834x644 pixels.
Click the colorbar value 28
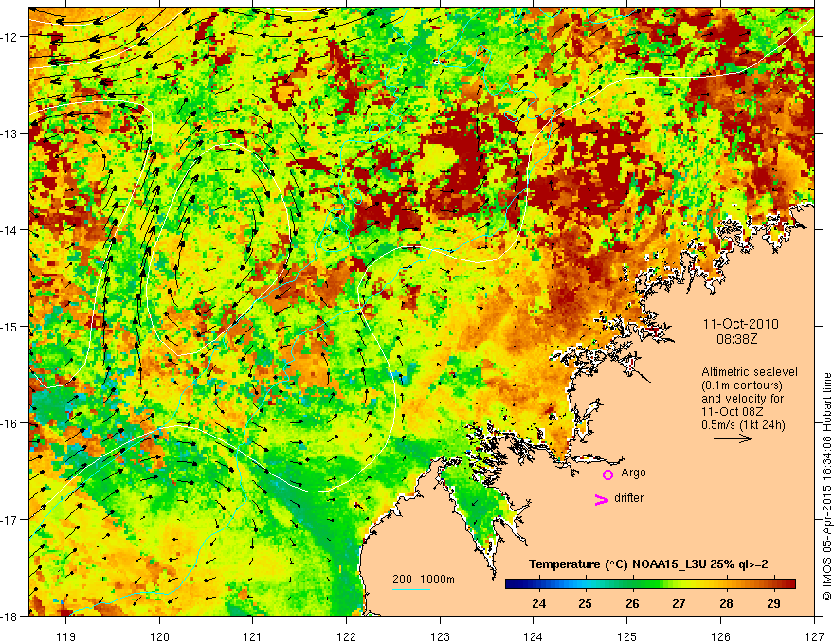pyautogui.click(x=726, y=603)
